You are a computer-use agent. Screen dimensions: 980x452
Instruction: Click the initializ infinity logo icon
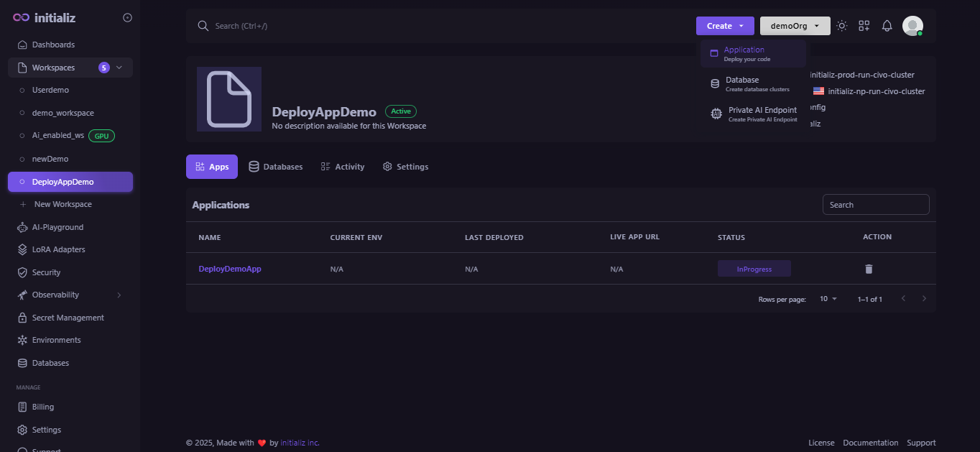(22, 18)
